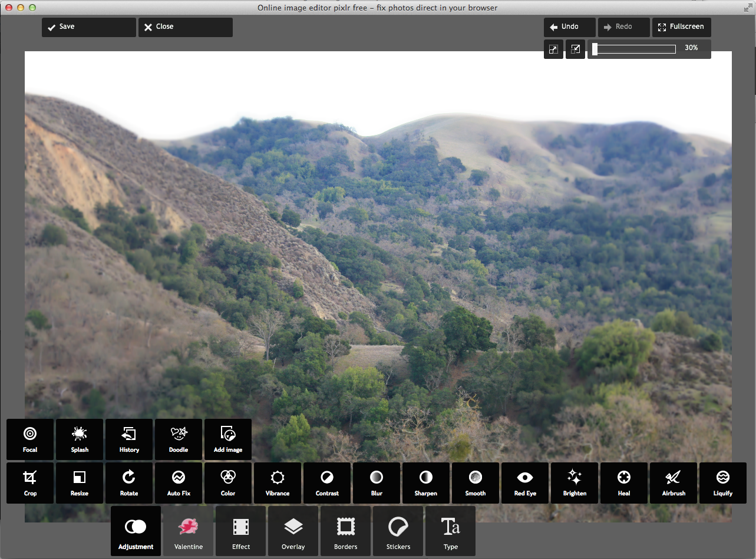Choose the Rotate tool

tap(129, 483)
